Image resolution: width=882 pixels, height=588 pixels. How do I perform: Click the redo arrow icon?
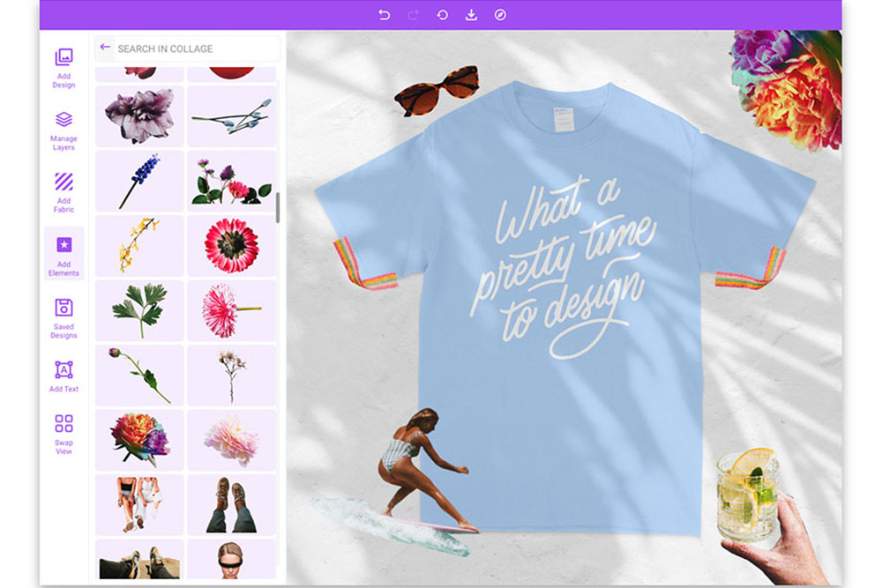(x=413, y=15)
